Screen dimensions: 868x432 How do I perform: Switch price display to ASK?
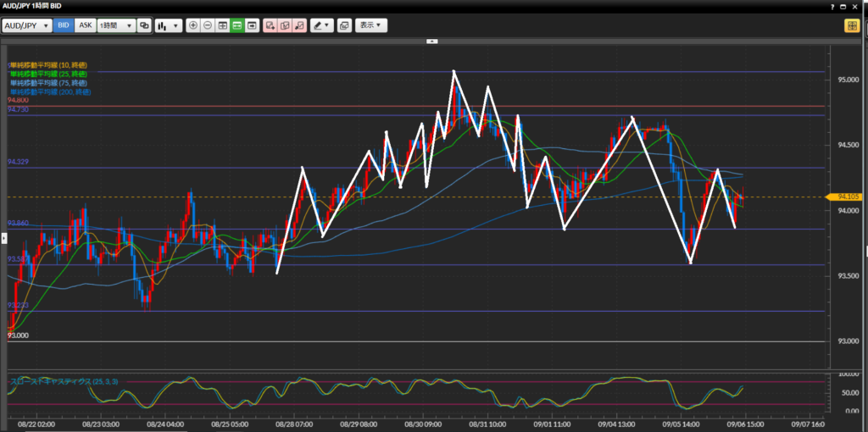click(85, 25)
